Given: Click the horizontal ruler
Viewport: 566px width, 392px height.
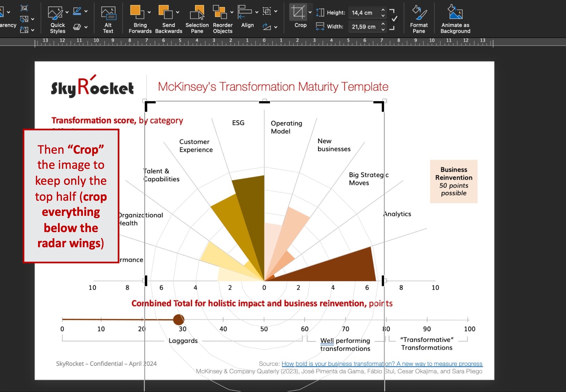Looking at the screenshot, I should pyautogui.click(x=264, y=42).
